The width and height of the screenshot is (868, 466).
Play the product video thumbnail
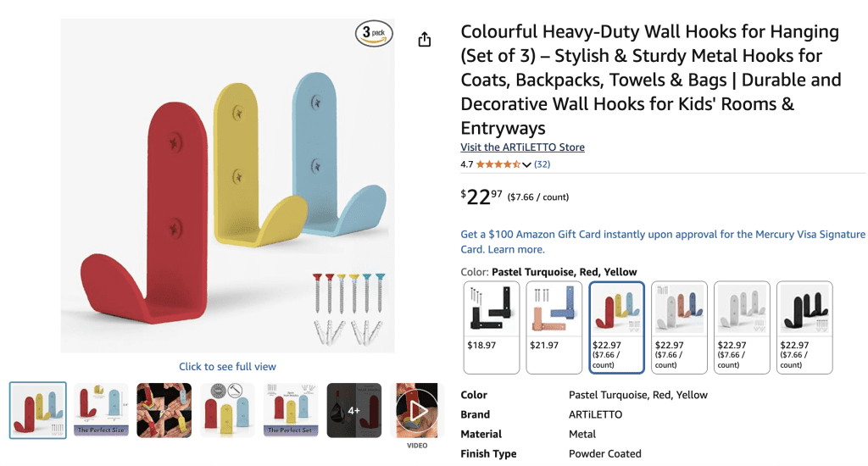click(417, 411)
